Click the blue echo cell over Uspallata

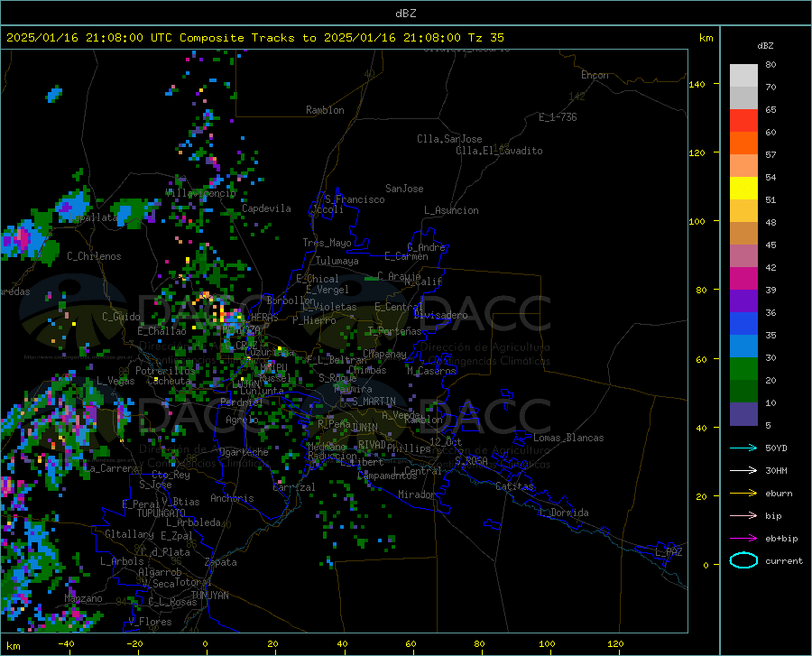(x=72, y=205)
